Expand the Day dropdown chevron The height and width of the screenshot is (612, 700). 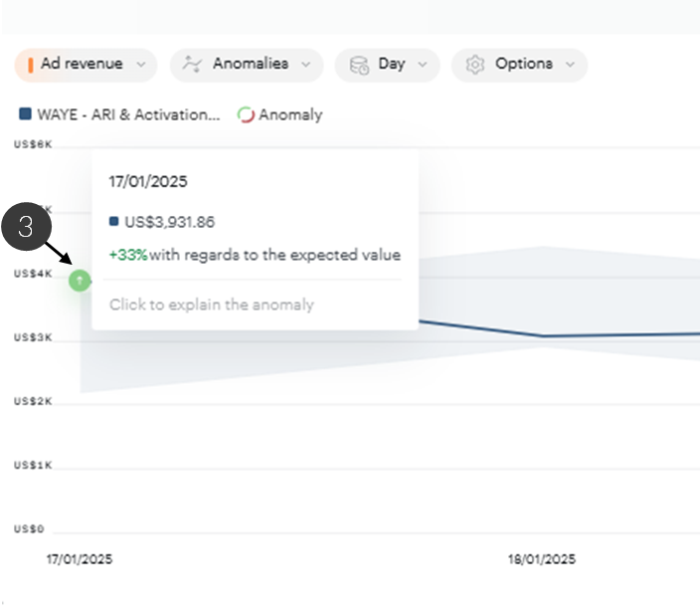pos(422,65)
